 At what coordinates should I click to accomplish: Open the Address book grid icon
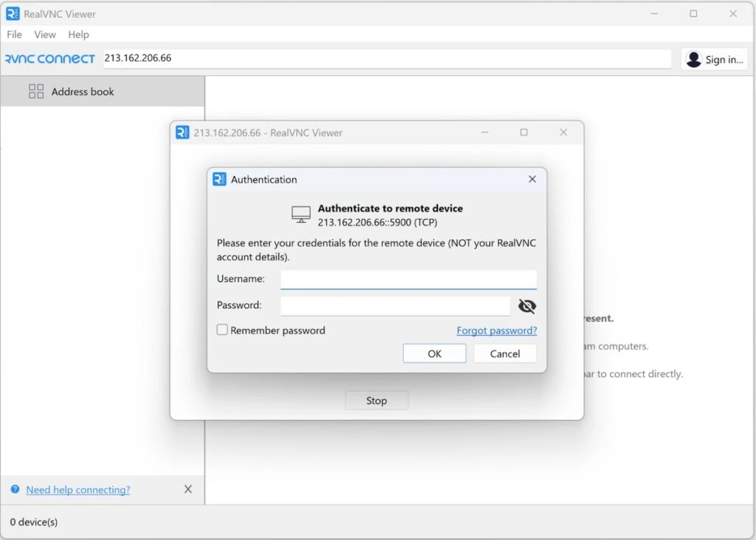coord(35,91)
